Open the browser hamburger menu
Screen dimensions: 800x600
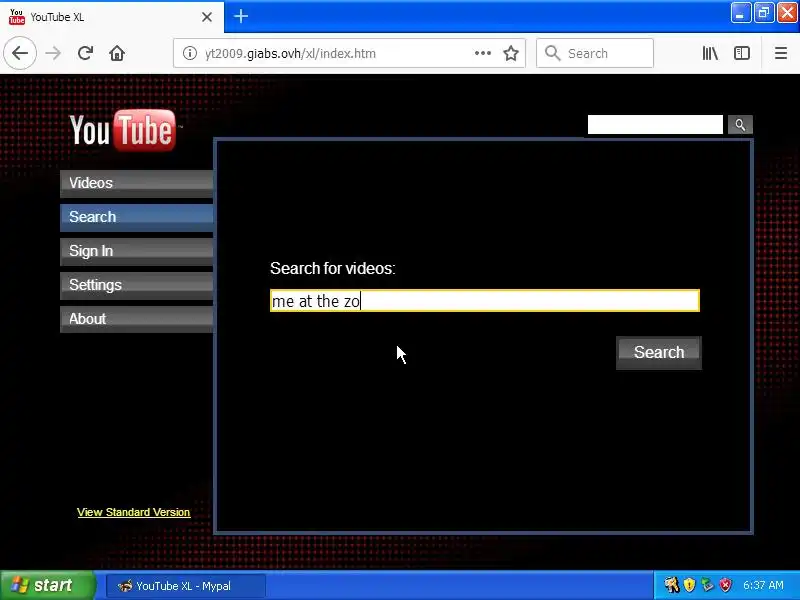point(781,53)
